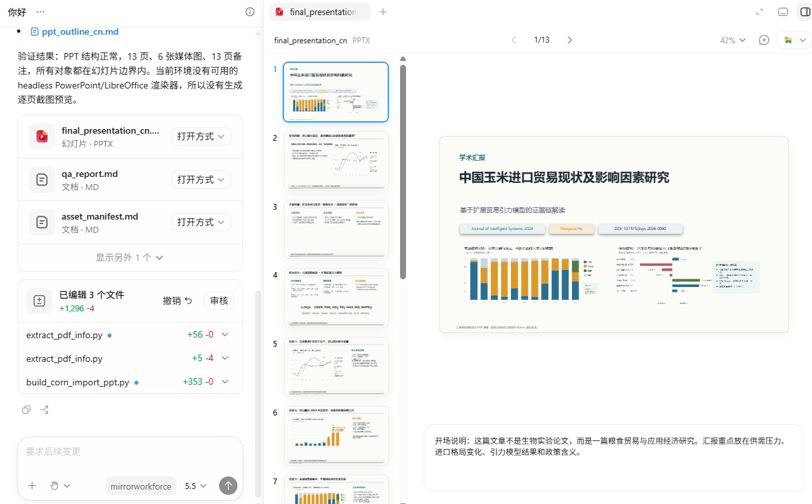Click the 1/13 page indicator
The image size is (812, 504).
coord(542,40)
